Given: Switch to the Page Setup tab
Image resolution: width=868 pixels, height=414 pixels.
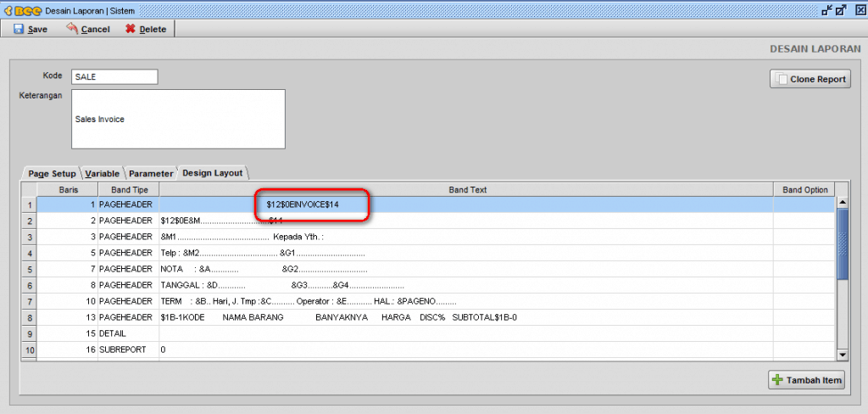Looking at the screenshot, I should [x=52, y=173].
